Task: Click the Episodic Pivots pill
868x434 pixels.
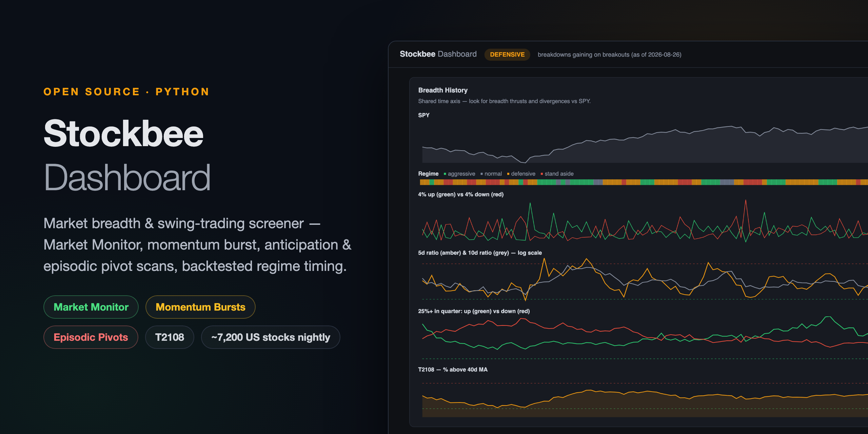Action: (91, 337)
